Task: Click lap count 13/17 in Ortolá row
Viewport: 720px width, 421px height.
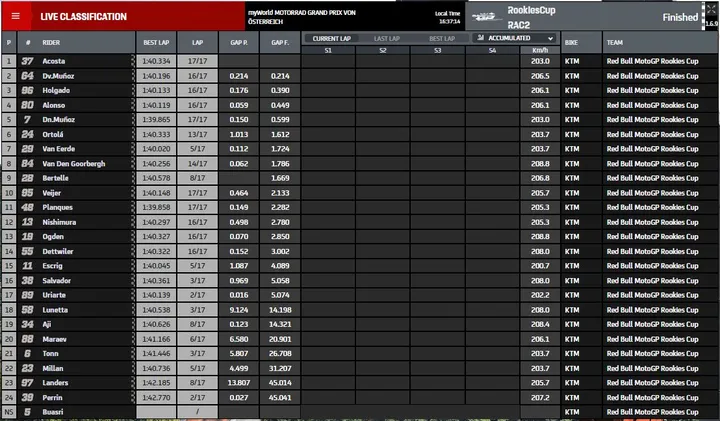Action: click(197, 135)
